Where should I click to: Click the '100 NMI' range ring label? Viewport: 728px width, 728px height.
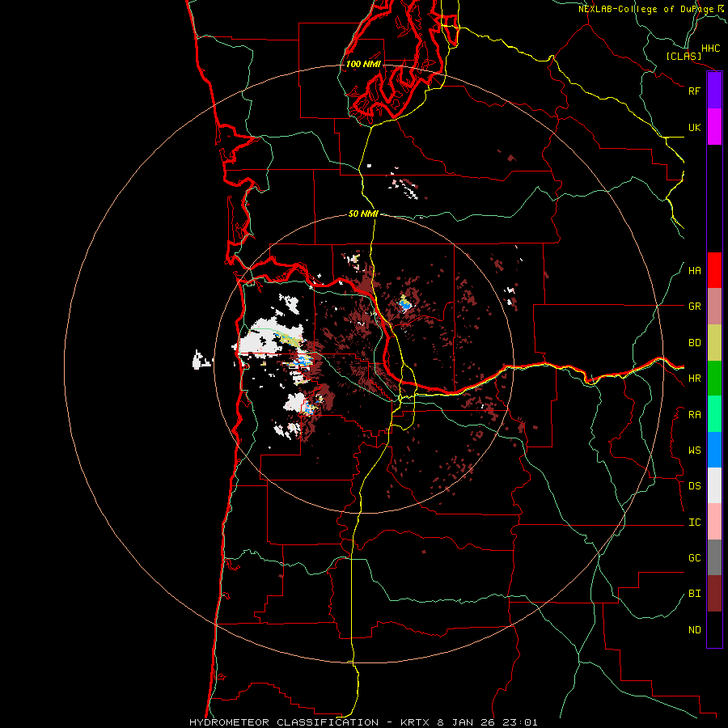click(x=363, y=64)
